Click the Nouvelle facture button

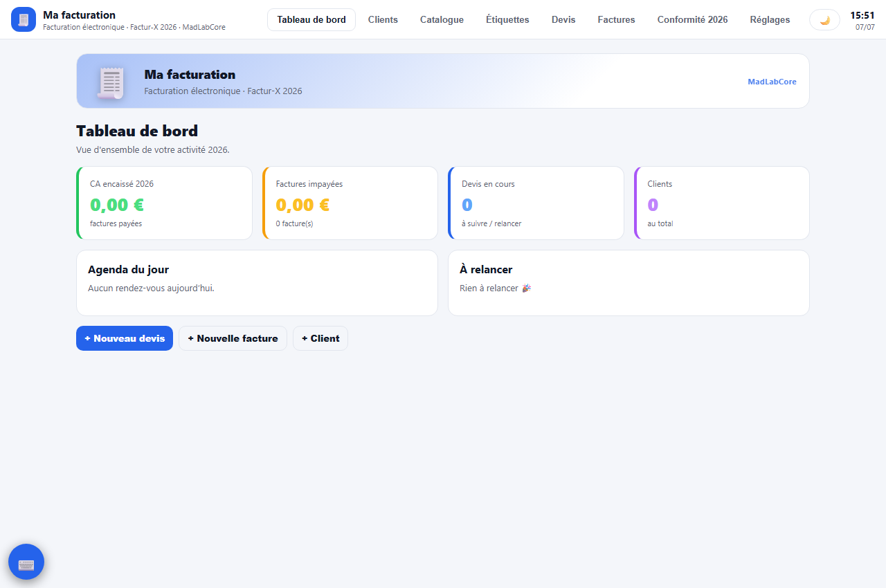coord(233,338)
